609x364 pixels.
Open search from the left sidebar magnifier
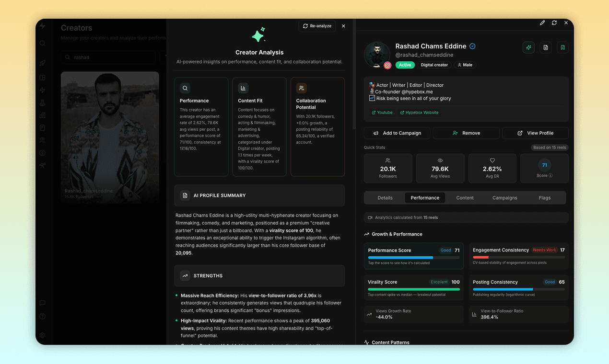42,43
